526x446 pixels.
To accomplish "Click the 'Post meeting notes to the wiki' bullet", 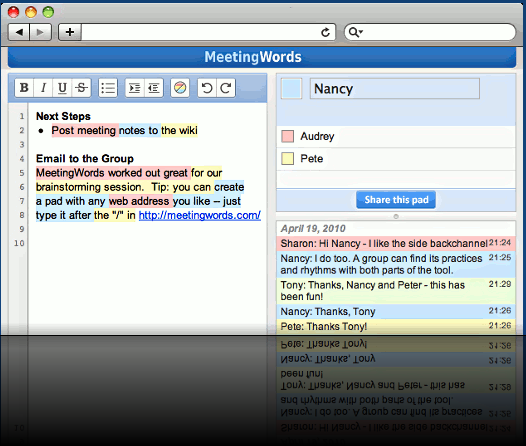I will [x=124, y=130].
